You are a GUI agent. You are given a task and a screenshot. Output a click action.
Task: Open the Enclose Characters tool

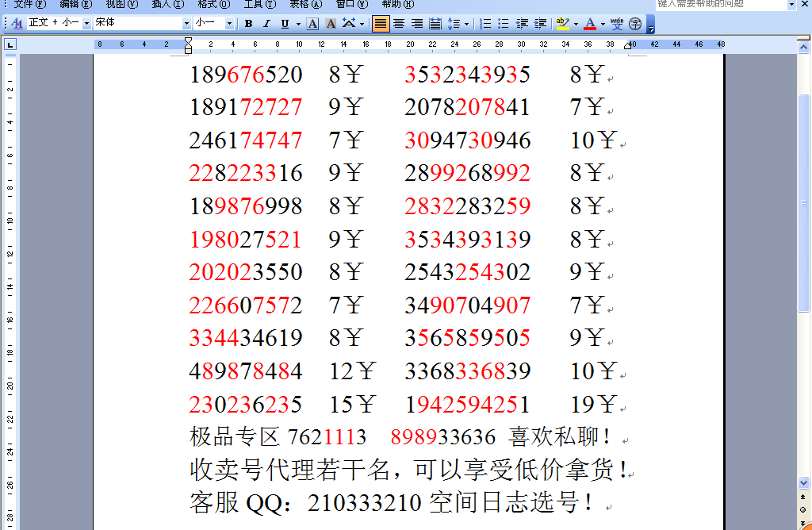(635, 23)
